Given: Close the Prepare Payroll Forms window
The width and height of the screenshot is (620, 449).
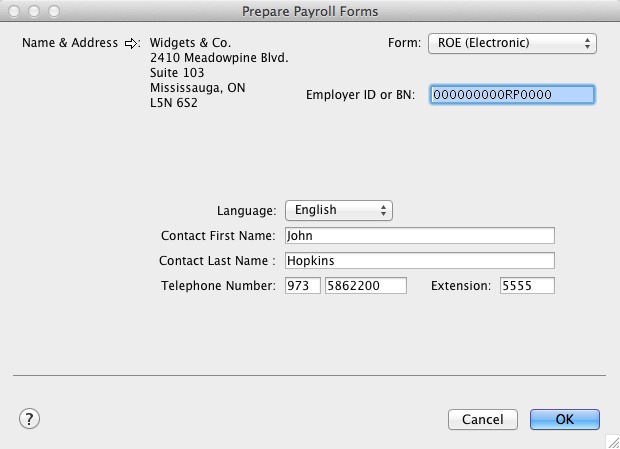Looking at the screenshot, I should 13,11.
